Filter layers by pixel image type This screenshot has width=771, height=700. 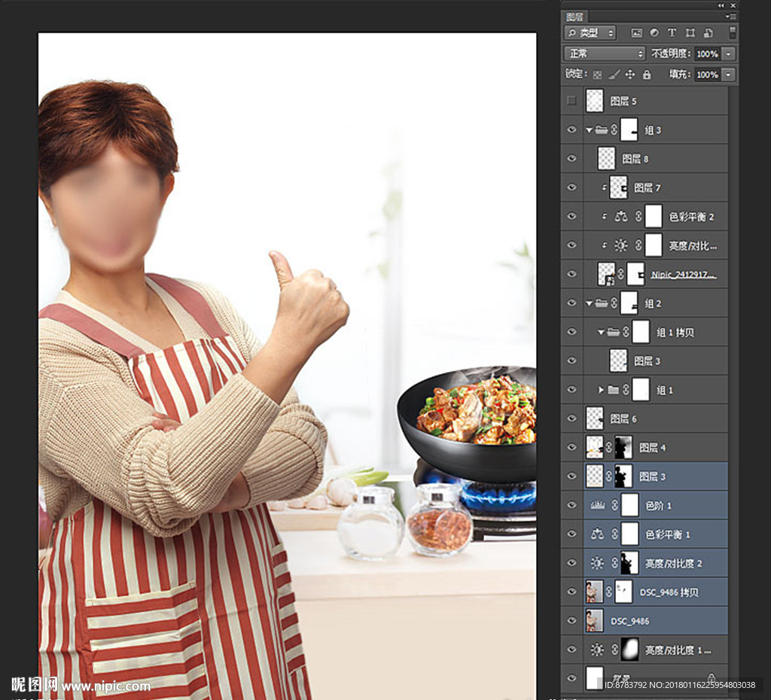(x=636, y=33)
